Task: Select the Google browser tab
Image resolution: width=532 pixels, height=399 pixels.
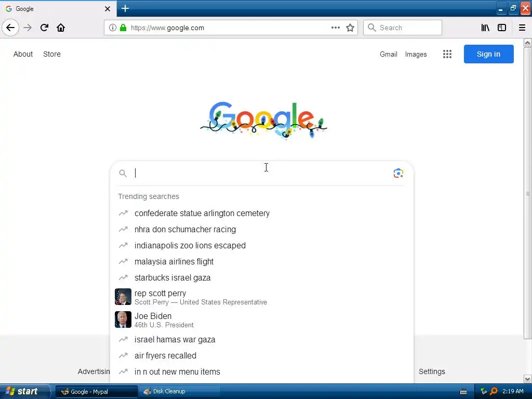Action: tap(58, 8)
